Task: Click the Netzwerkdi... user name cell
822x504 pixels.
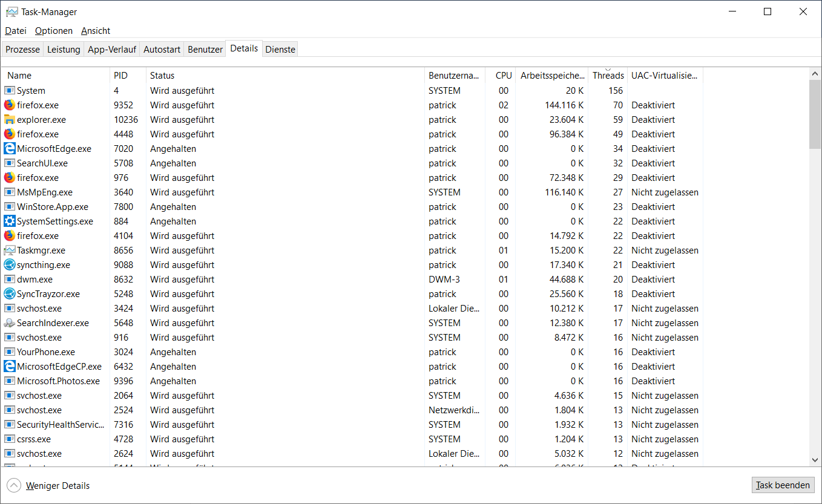Action: click(454, 410)
